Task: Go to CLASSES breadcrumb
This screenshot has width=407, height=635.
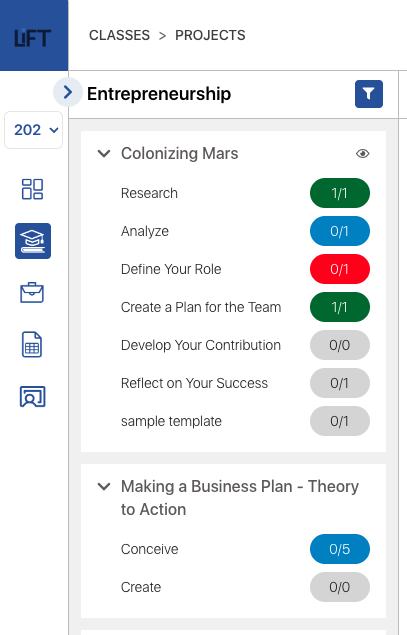Action: click(x=119, y=35)
